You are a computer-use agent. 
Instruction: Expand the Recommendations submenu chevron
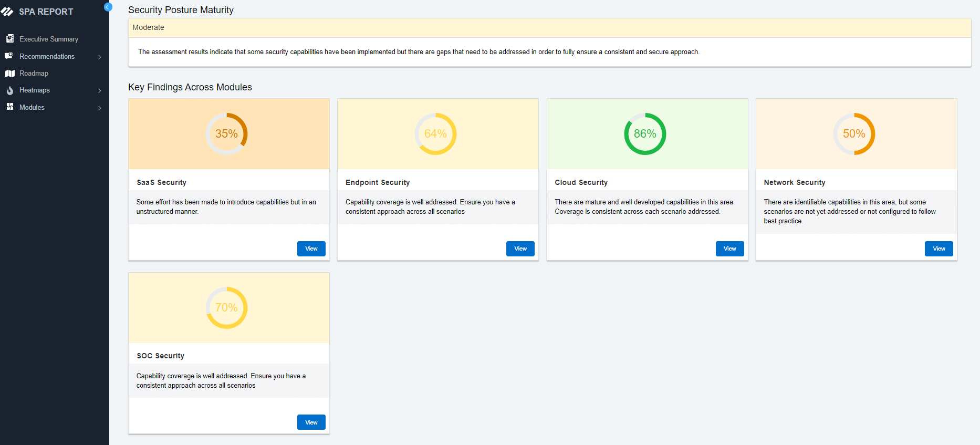(x=100, y=57)
